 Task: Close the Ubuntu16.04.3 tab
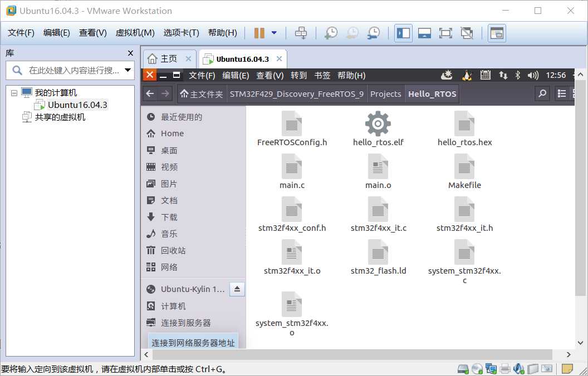279,59
